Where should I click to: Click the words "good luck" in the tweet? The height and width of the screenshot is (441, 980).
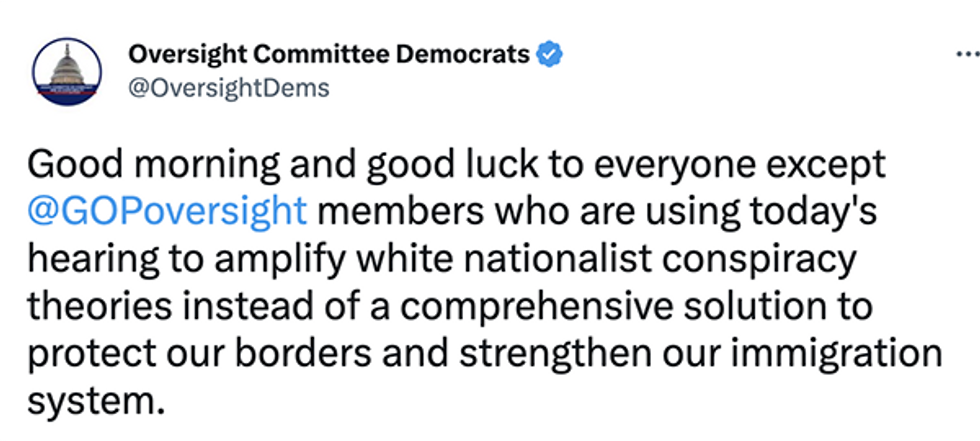[390, 164]
